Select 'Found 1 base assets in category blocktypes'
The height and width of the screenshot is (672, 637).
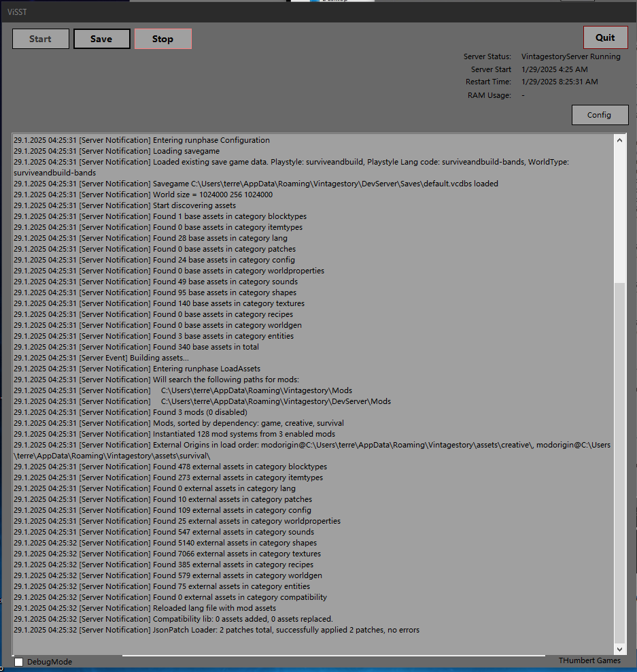click(x=160, y=216)
